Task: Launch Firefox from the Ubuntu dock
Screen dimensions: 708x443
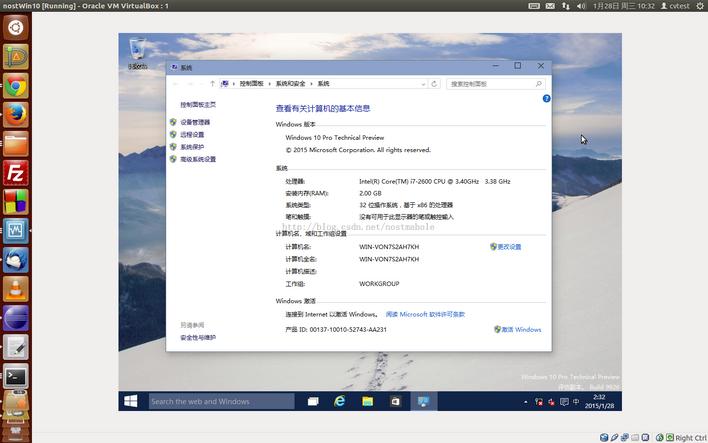Action: tap(16, 115)
